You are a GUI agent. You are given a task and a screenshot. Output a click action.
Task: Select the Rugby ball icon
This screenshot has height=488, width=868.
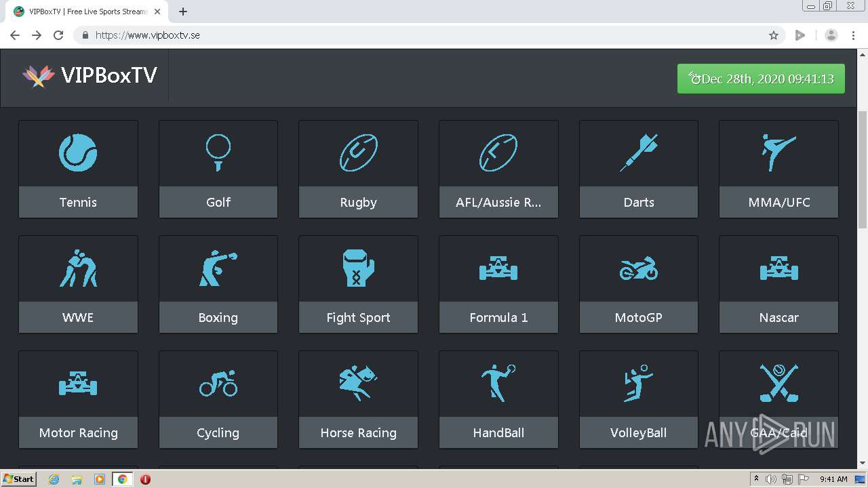pyautogui.click(x=358, y=152)
